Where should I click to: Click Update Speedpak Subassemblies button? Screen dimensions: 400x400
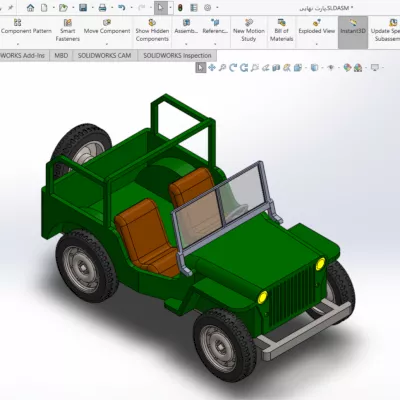(x=386, y=30)
